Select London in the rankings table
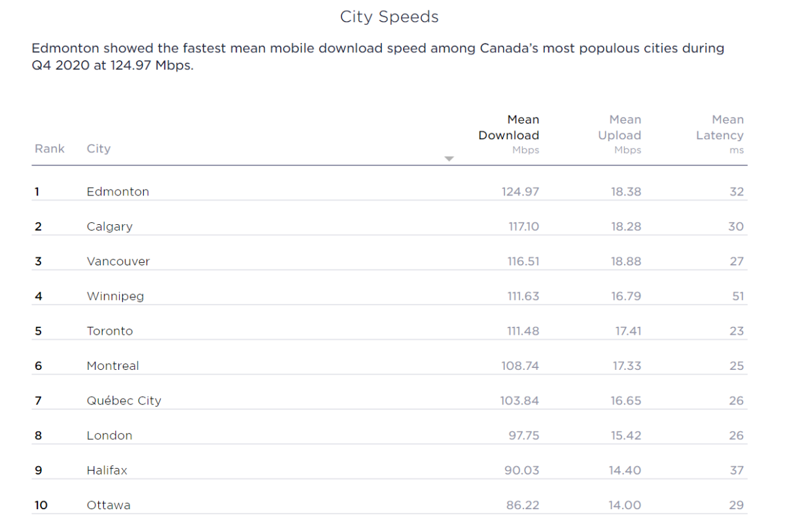 tap(109, 435)
